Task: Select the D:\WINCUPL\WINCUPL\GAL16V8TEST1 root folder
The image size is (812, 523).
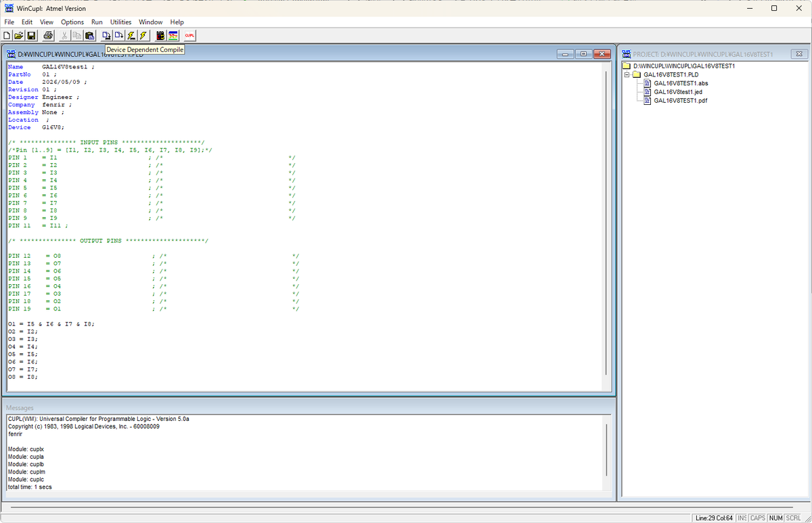Action: pyautogui.click(x=684, y=66)
